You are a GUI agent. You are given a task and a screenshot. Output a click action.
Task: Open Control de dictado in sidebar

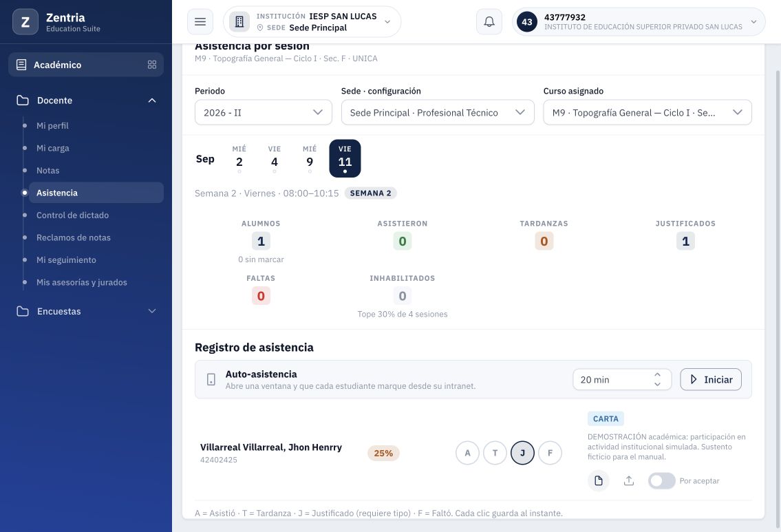tap(72, 215)
